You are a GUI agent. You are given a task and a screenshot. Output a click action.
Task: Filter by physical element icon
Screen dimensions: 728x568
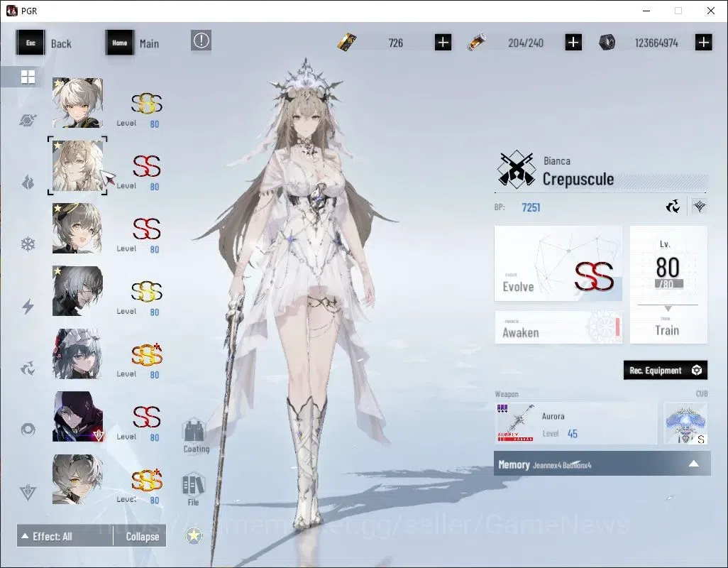pyautogui.click(x=28, y=121)
